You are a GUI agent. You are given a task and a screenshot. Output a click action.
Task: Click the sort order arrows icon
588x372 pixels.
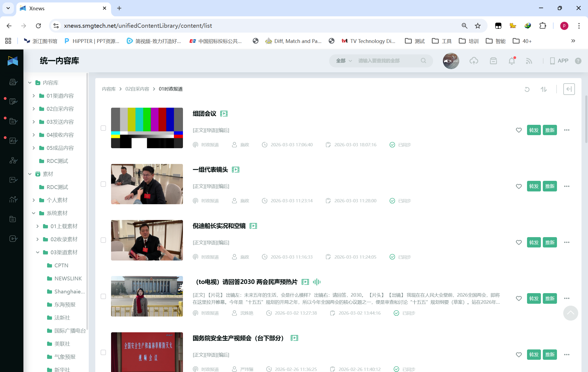tap(544, 89)
